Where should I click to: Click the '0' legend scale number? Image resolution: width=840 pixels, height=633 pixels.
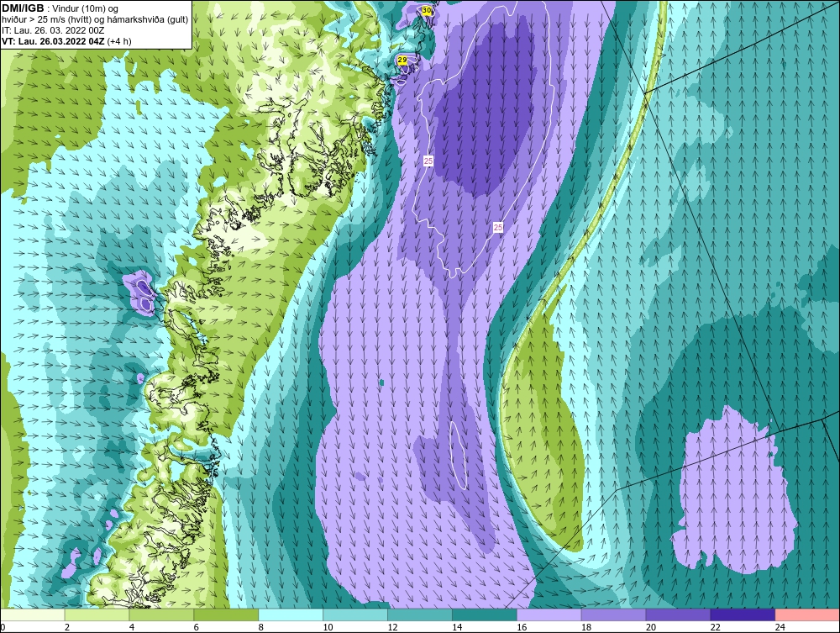coord(3,627)
